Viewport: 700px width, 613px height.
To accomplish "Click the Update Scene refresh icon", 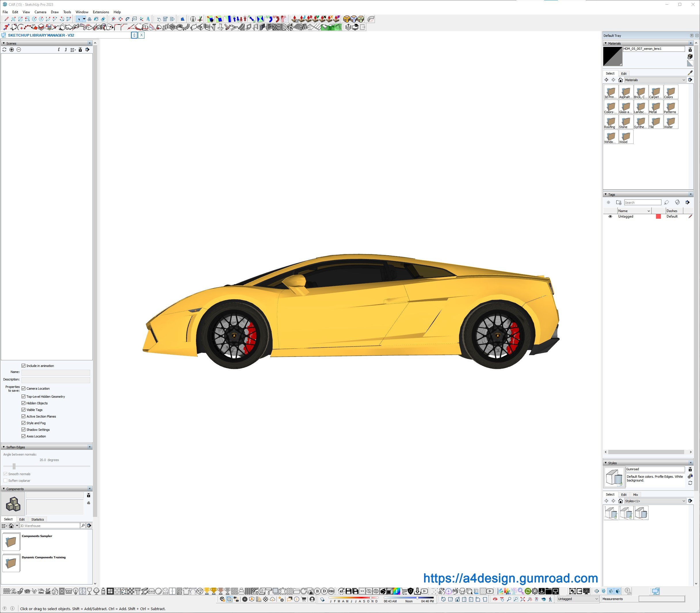I will (x=4, y=50).
